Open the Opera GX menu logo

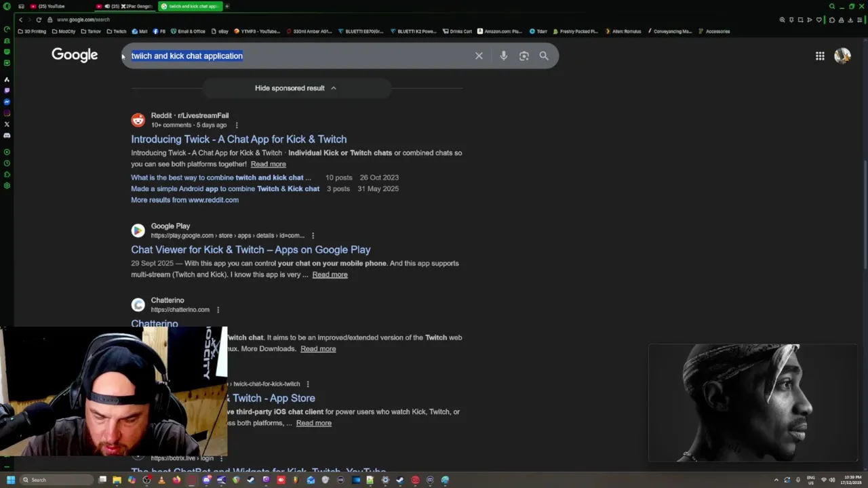coord(7,6)
